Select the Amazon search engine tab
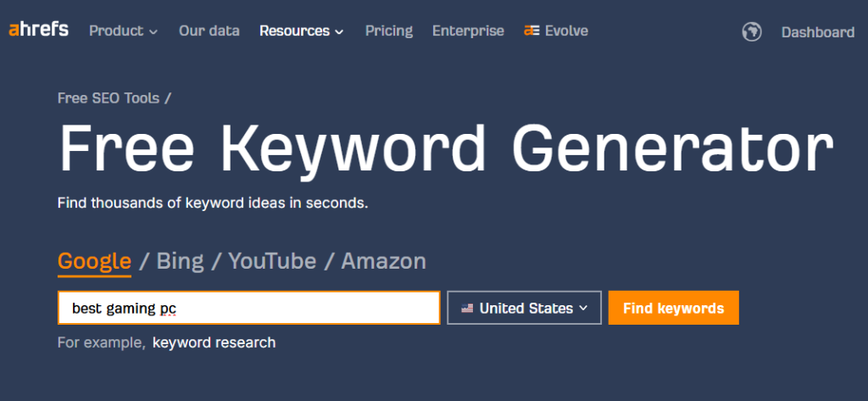 (x=383, y=260)
